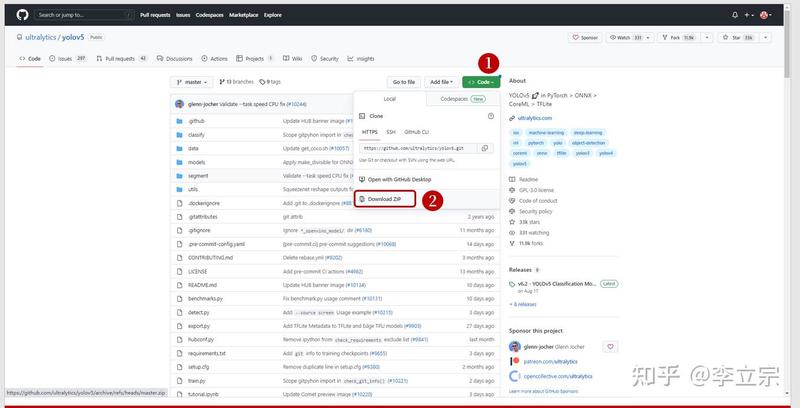Select the repository Issues tab
Screen dimensions: 800x408
click(x=68, y=59)
